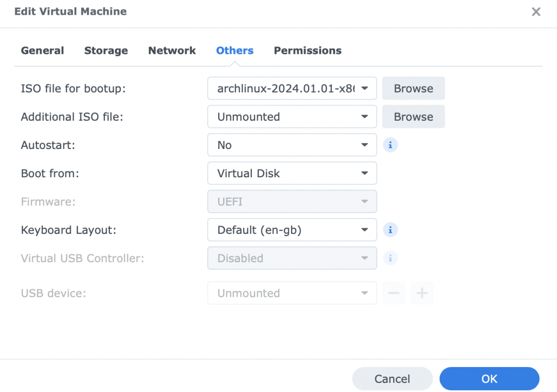
Task: Go to the Permissions tab
Action: (x=307, y=51)
